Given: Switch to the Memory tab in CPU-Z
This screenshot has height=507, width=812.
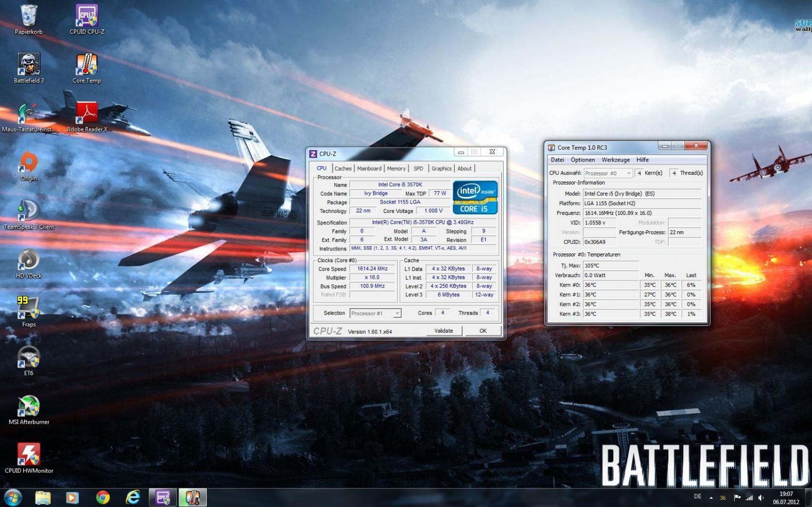Looking at the screenshot, I should pyautogui.click(x=396, y=169).
